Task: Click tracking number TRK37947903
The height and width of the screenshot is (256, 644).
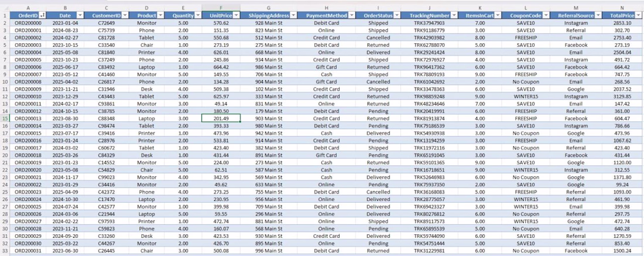Action: (x=429, y=23)
